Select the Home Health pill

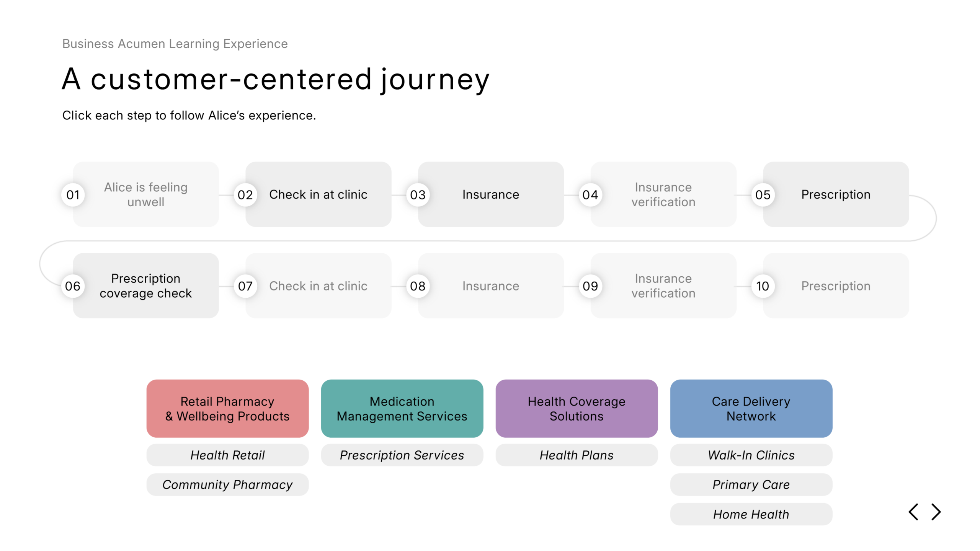(x=751, y=514)
